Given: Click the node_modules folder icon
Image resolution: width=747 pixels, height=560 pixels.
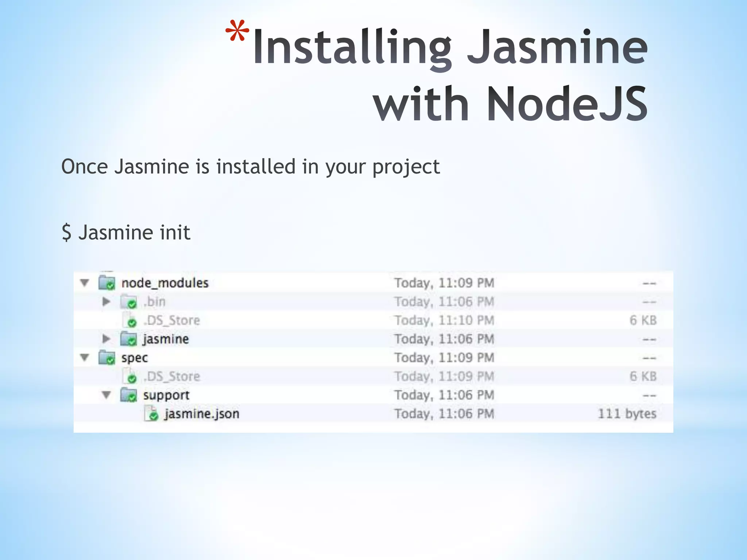Looking at the screenshot, I should coord(107,283).
